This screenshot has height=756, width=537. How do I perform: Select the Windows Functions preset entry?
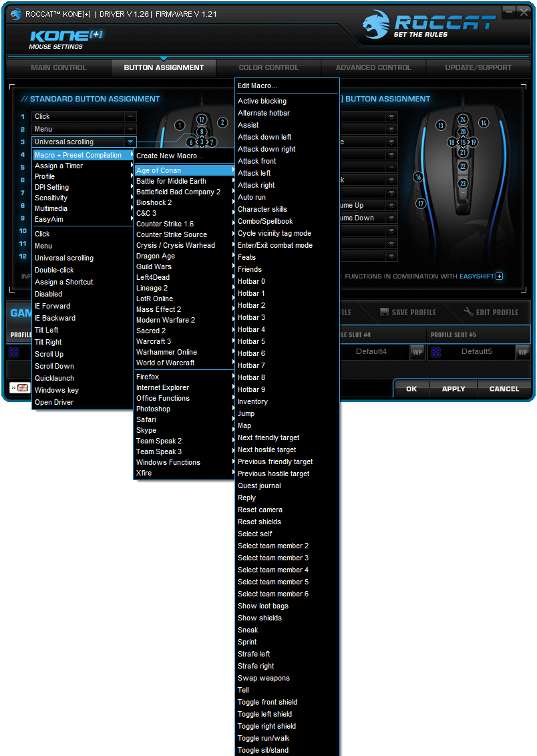[x=184, y=462]
